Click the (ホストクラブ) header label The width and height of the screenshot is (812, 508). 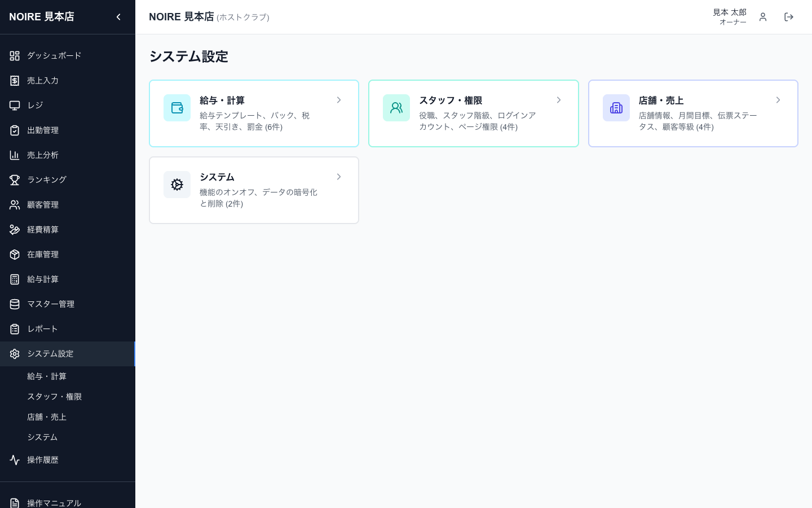coord(243,17)
